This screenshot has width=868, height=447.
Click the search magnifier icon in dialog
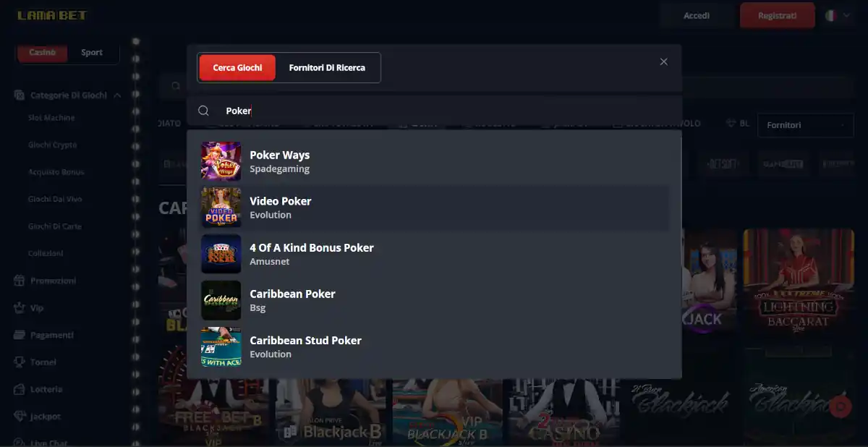point(203,111)
